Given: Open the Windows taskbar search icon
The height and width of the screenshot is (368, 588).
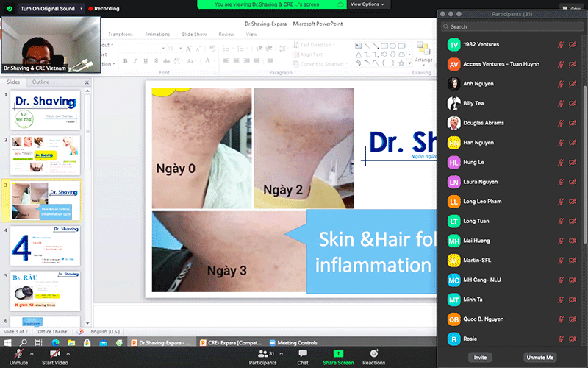Looking at the screenshot, I should point(24,342).
